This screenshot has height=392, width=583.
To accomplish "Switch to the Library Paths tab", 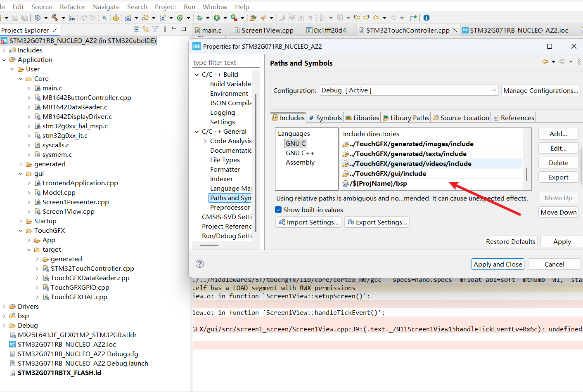I will (x=406, y=118).
